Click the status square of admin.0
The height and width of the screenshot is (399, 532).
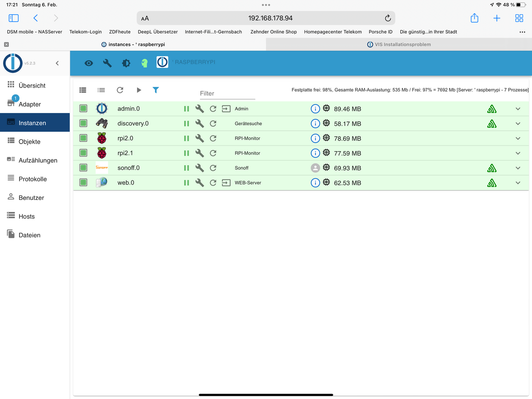(83, 109)
